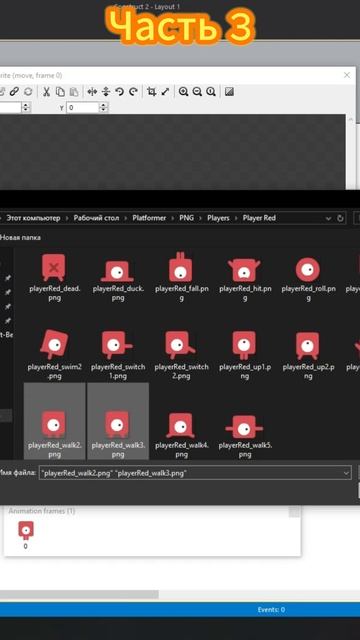The height and width of the screenshot is (640, 360).
Task: Click the Copy icon in the sprite editor toolbar
Action: click(x=60, y=91)
